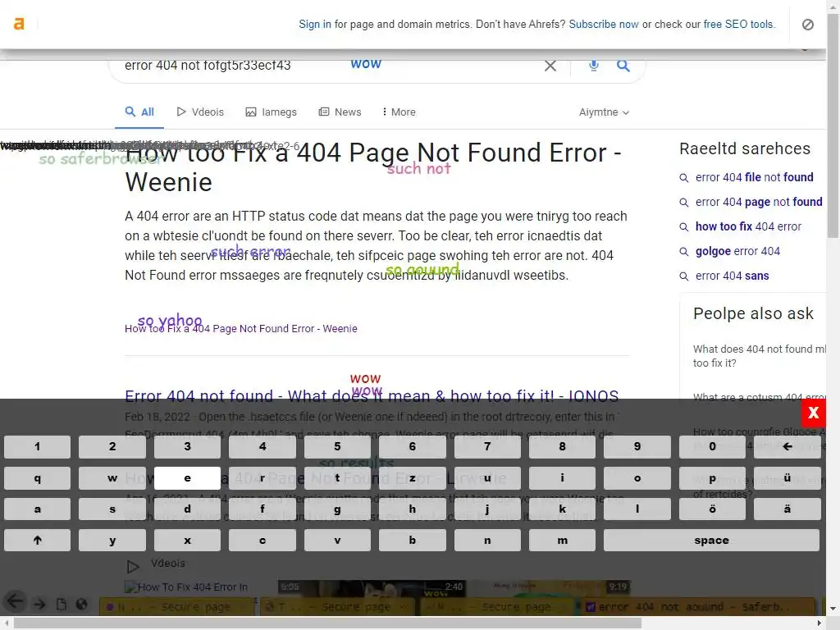
Task: Click the 'g' key on keyboard
Action: [337, 509]
